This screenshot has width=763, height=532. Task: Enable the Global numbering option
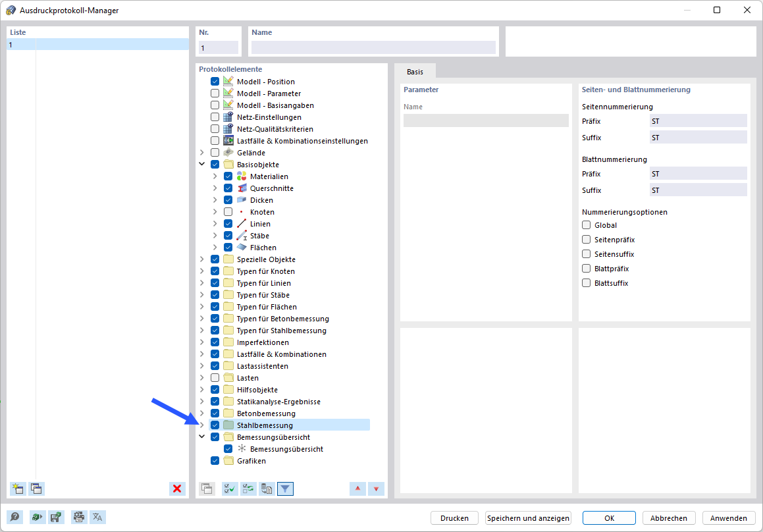tap(587, 225)
